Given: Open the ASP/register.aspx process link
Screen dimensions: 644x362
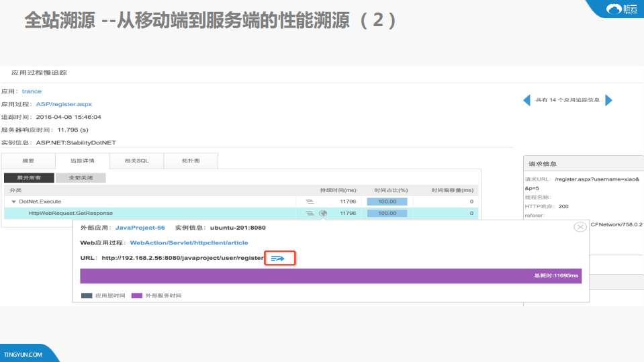Looking at the screenshot, I should pyautogui.click(x=64, y=104).
